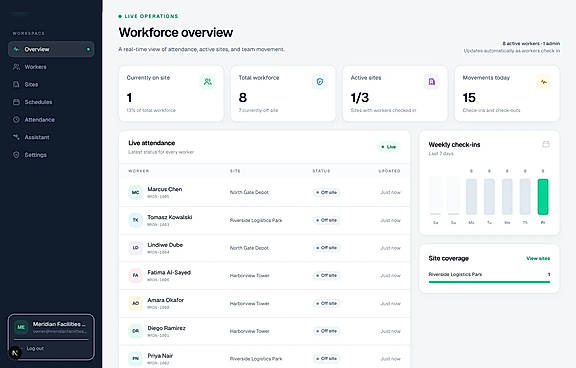Click North Gate Depot in Marcus Chen row
Viewport: 576px width, 368px height.
(249, 192)
